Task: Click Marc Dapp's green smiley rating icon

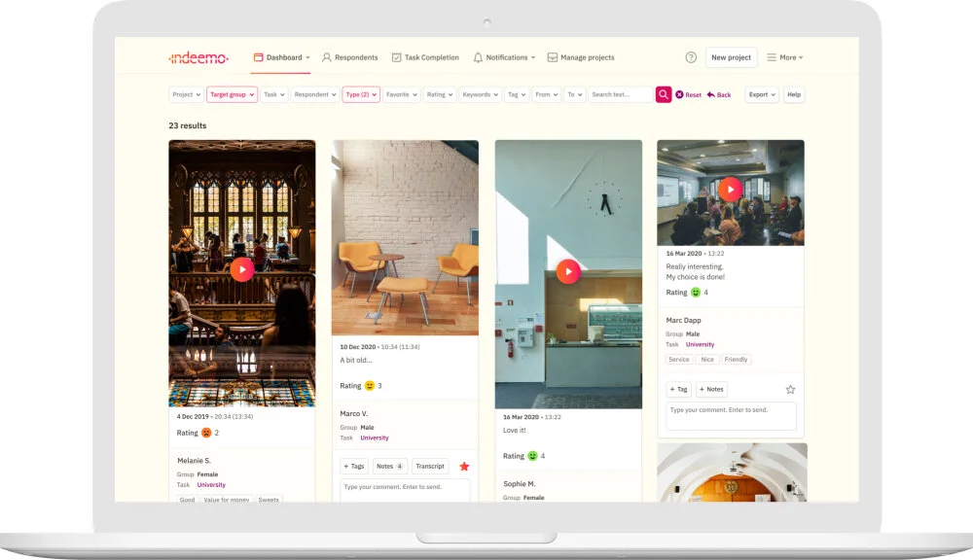Action: tap(696, 292)
